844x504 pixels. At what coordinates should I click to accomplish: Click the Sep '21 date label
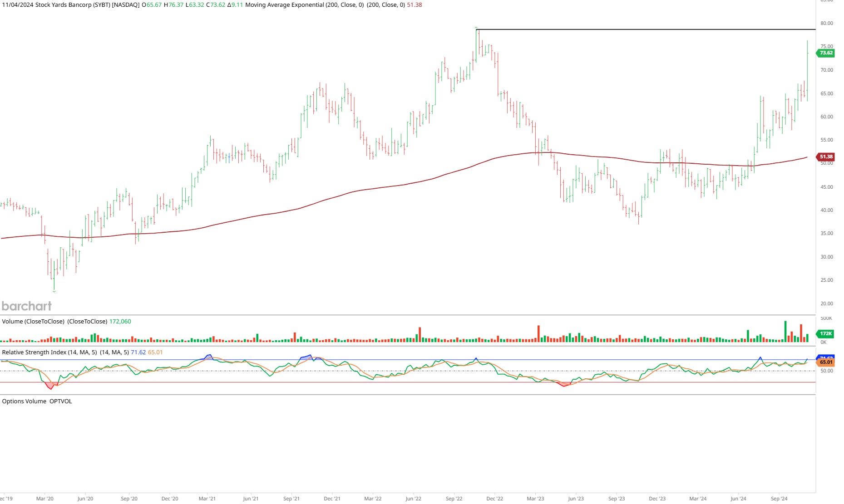[291, 499]
